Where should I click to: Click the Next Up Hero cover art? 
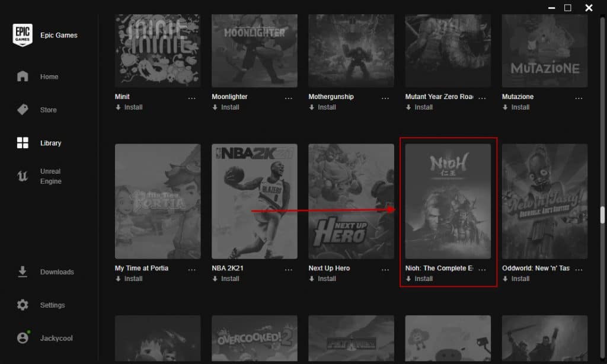[x=352, y=202]
